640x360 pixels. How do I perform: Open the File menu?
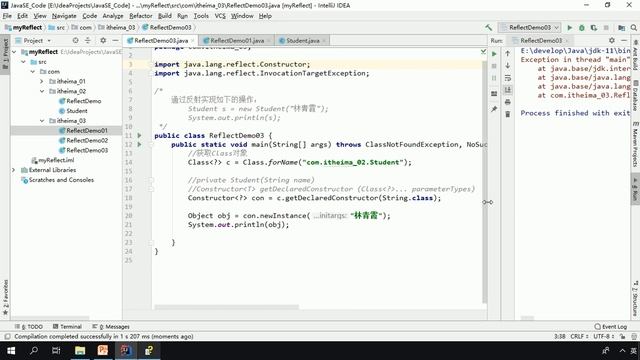[x=7, y=16]
